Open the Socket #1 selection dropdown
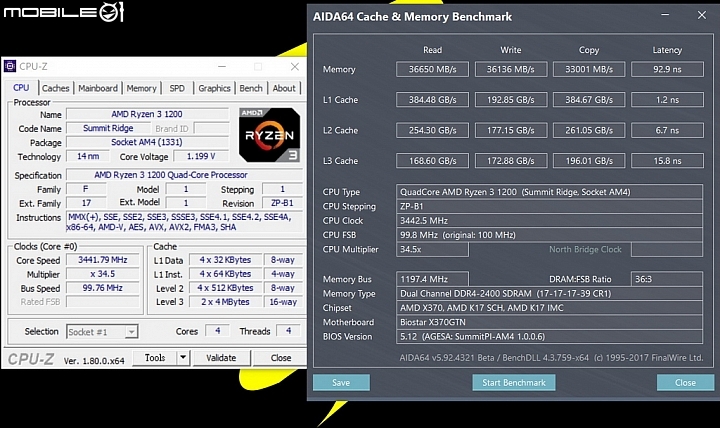 pyautogui.click(x=131, y=332)
